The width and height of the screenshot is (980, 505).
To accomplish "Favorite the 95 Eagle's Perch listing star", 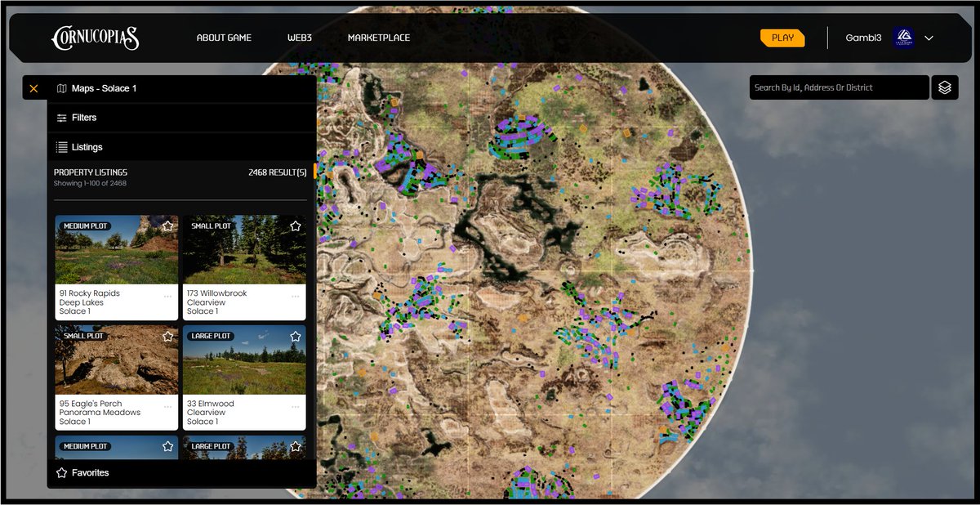I will tap(167, 336).
